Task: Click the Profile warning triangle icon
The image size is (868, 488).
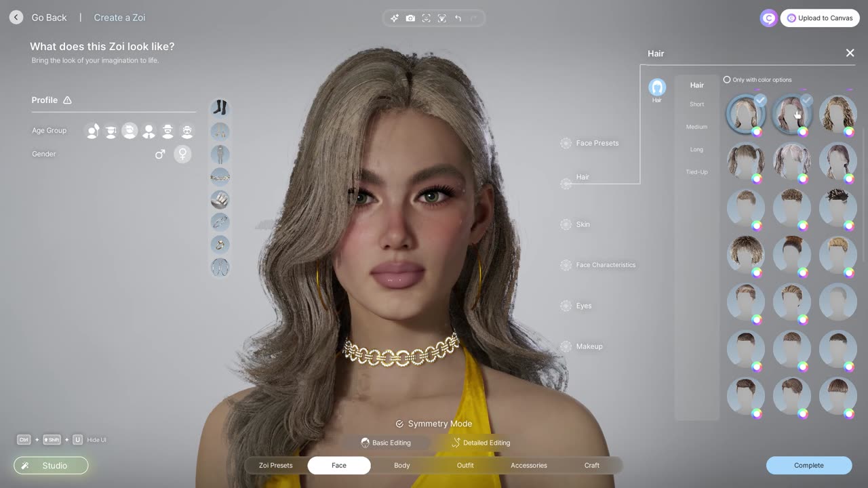Action: (x=67, y=100)
